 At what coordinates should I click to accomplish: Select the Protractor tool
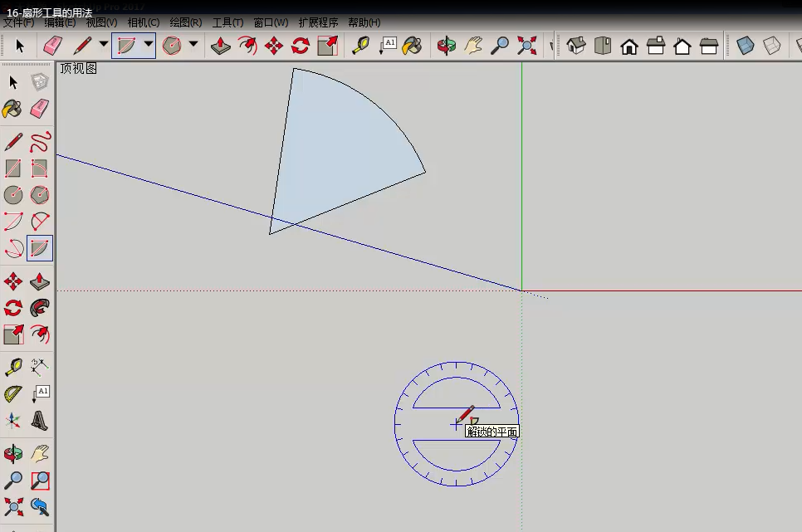(x=13, y=393)
